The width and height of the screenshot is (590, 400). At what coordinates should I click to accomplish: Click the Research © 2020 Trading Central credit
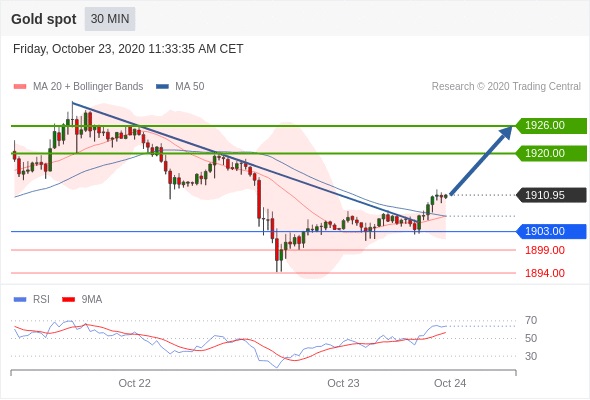tap(506, 87)
